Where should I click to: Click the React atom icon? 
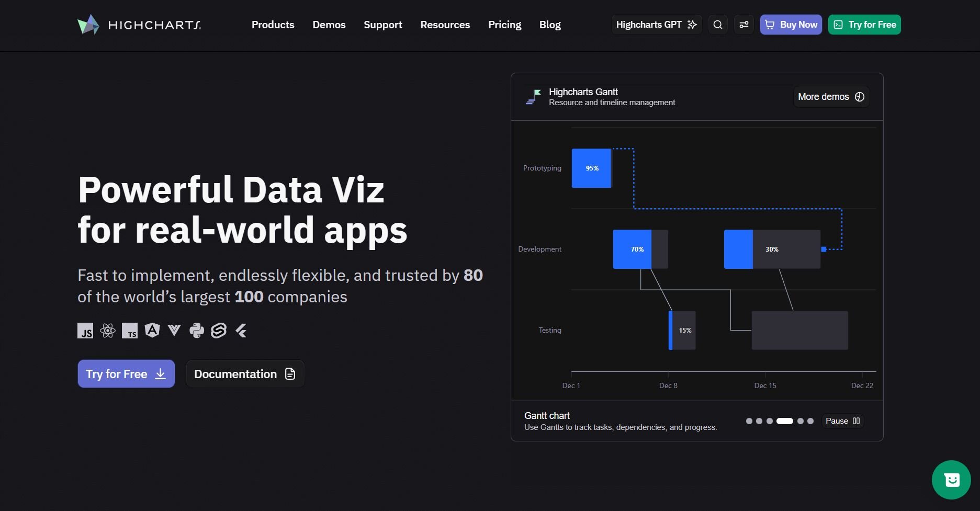click(108, 331)
